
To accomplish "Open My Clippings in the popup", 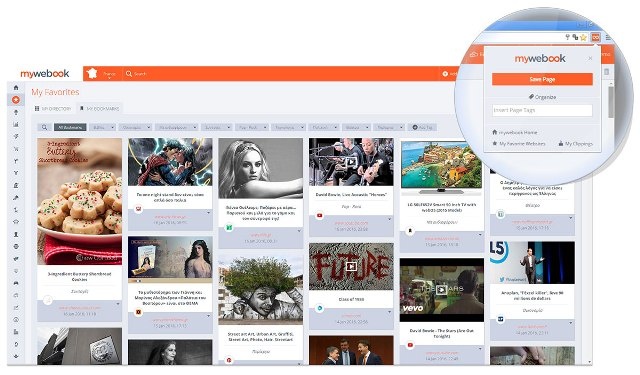I will (x=576, y=144).
